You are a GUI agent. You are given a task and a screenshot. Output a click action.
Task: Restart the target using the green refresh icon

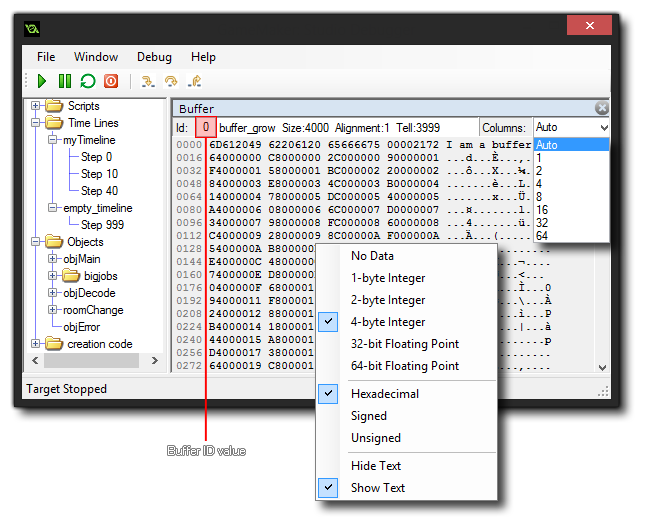[87, 82]
